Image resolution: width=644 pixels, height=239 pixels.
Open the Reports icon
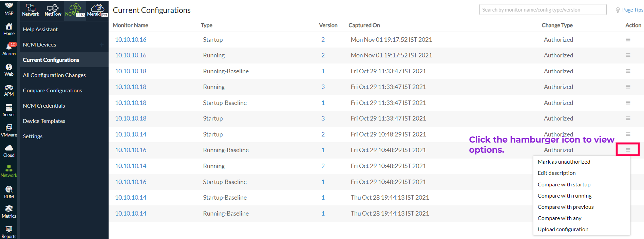click(x=9, y=229)
